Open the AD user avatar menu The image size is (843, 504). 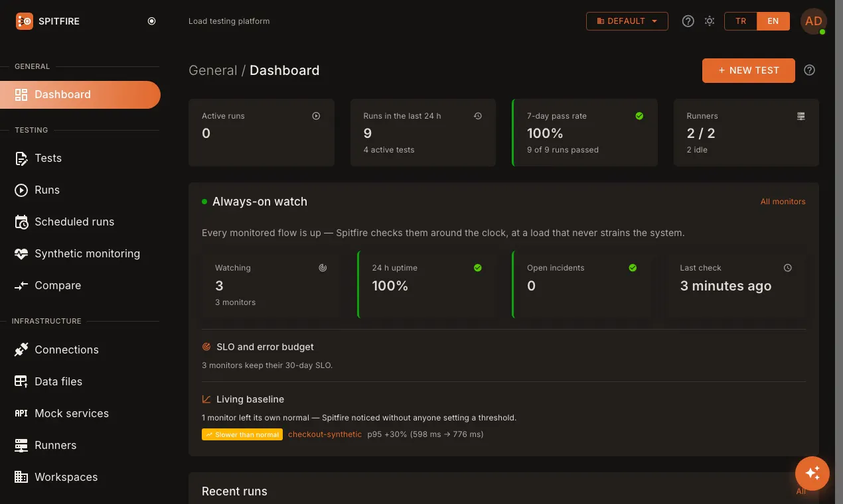tap(813, 21)
